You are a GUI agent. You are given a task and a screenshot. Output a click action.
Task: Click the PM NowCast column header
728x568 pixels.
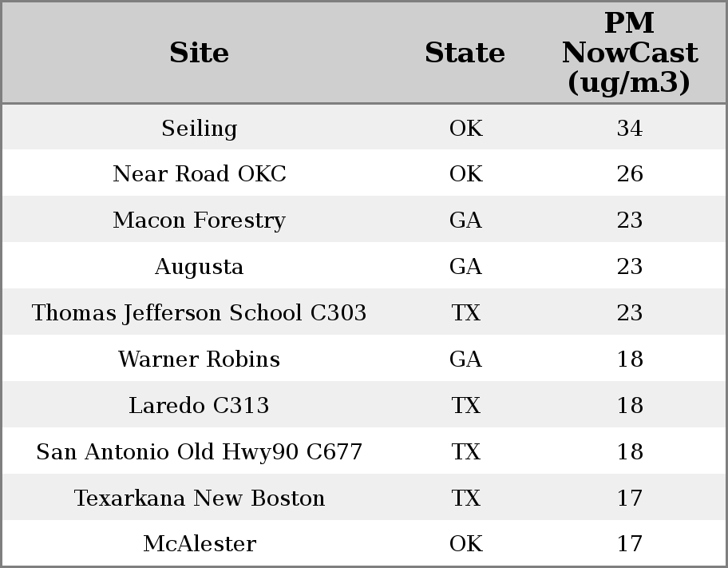(629, 53)
